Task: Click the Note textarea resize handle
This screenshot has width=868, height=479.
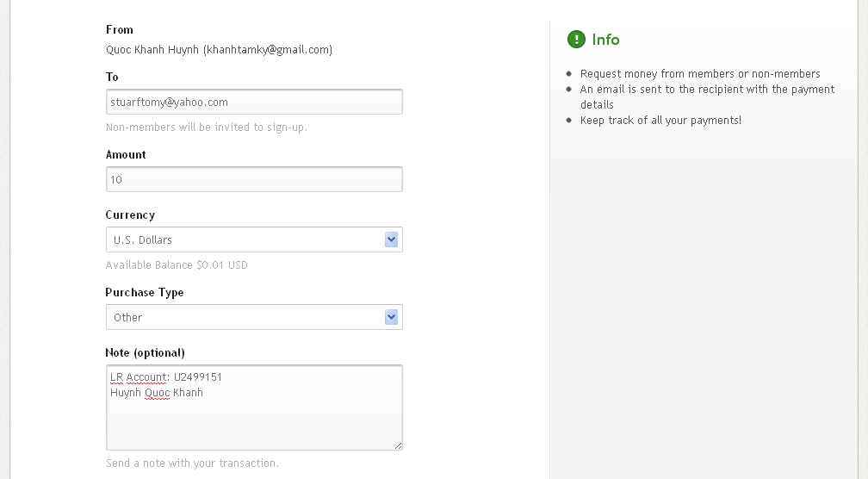Action: (x=398, y=445)
